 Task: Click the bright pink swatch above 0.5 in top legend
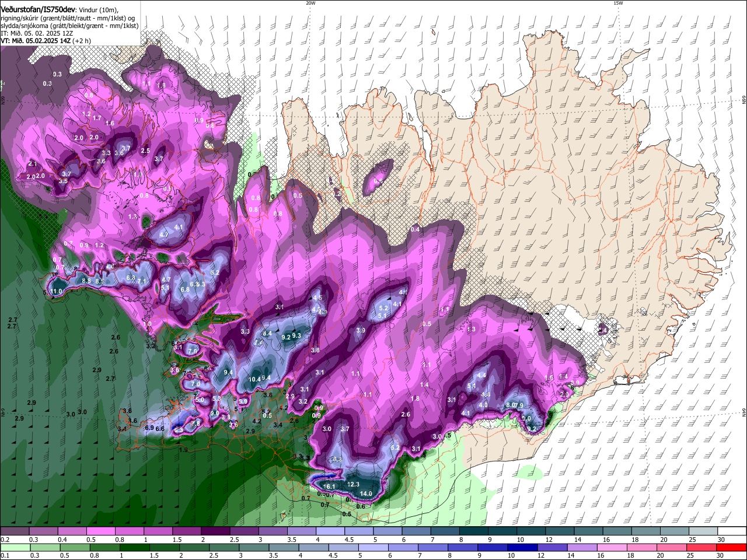(x=100, y=531)
